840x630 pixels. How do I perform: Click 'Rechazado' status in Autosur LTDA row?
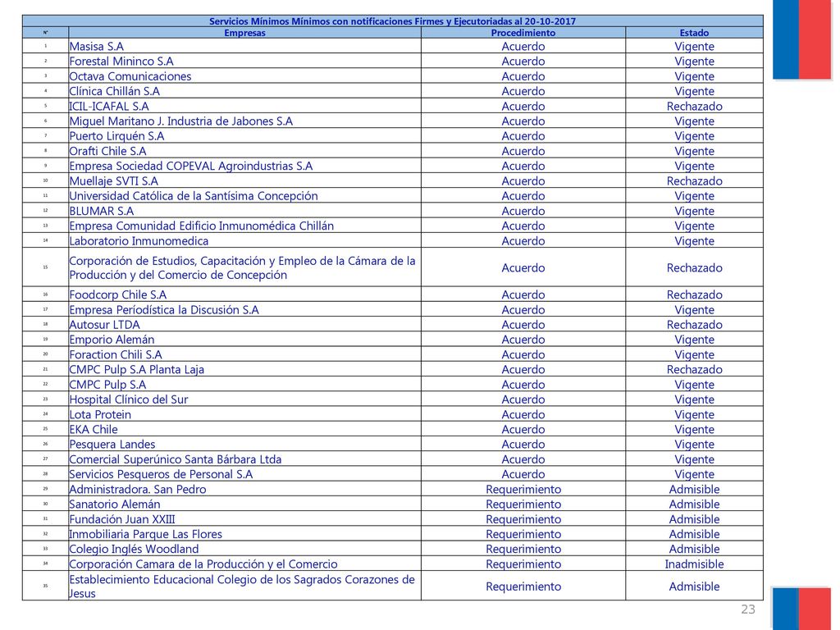(694, 325)
